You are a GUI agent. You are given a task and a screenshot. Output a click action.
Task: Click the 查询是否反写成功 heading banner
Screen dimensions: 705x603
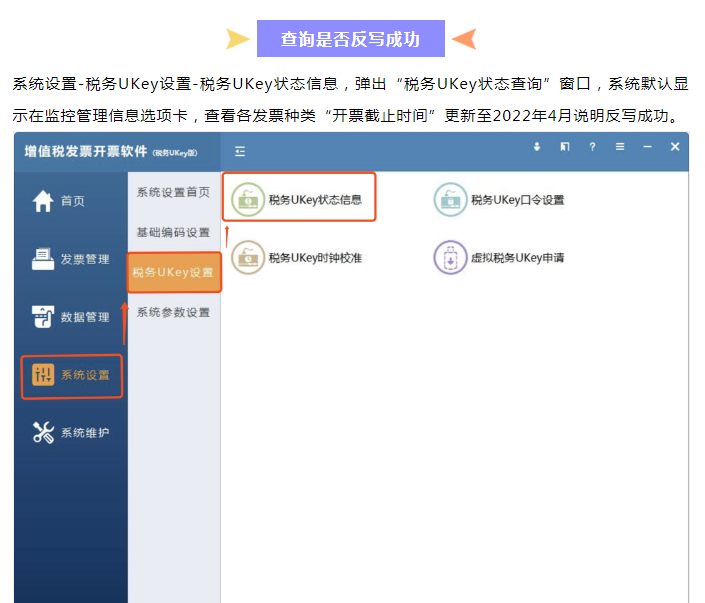[351, 39]
